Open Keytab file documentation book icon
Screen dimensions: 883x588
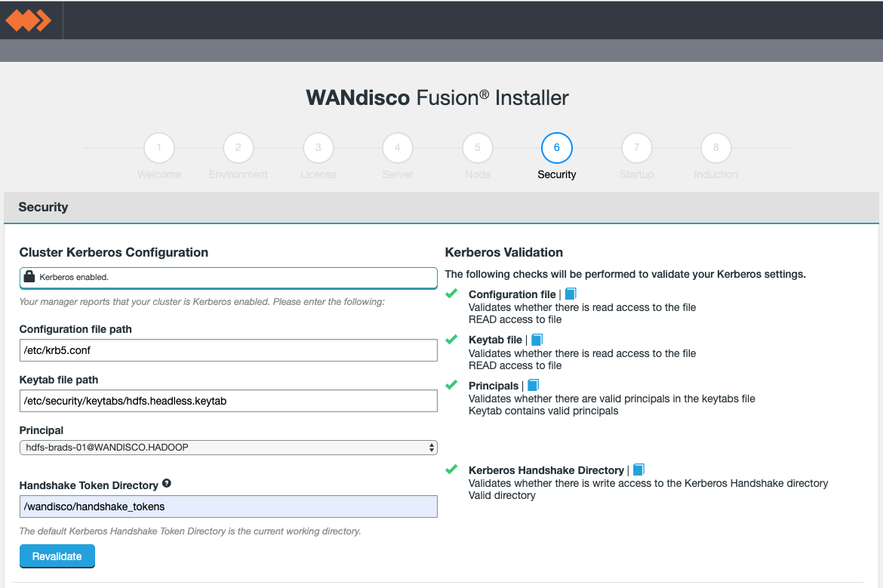[x=537, y=340]
